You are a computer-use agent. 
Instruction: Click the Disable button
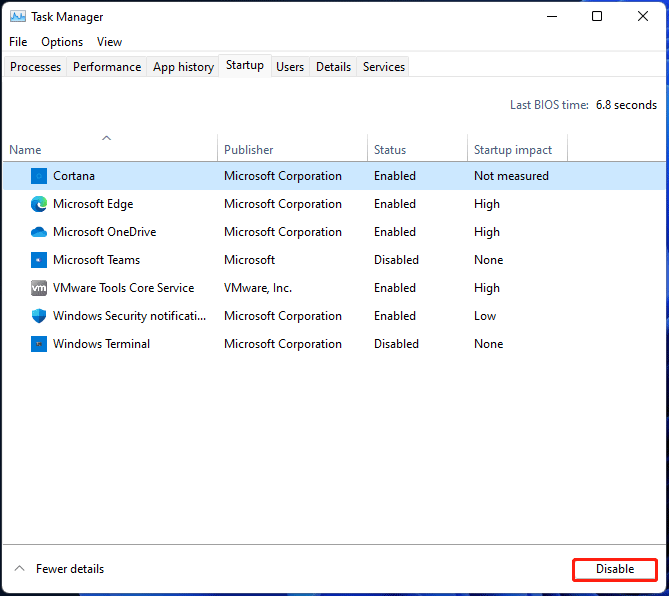[x=615, y=569]
